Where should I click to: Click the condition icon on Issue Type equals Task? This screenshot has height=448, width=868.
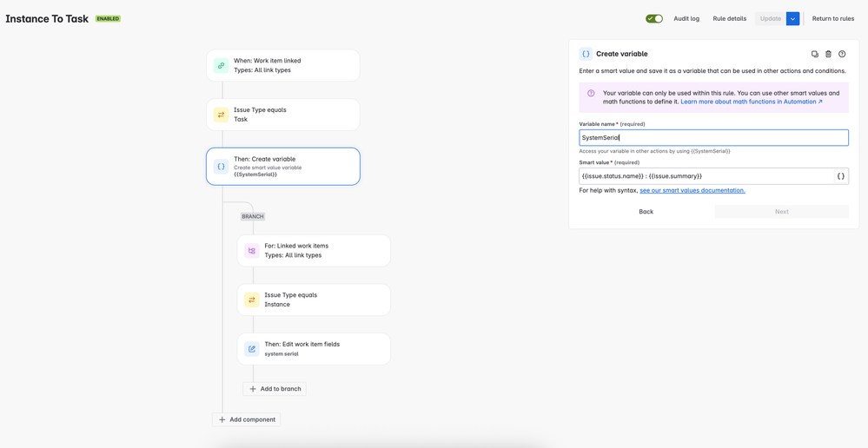tap(221, 115)
